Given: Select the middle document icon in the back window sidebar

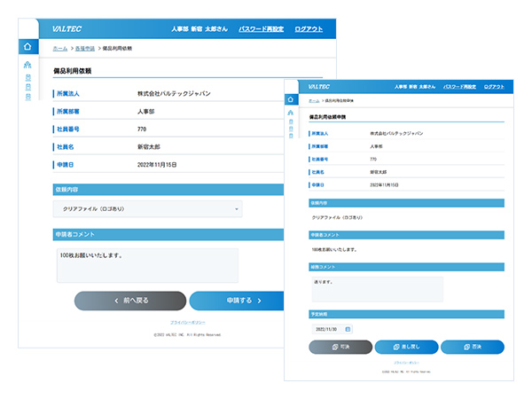Looking at the screenshot, I should pos(28,87).
